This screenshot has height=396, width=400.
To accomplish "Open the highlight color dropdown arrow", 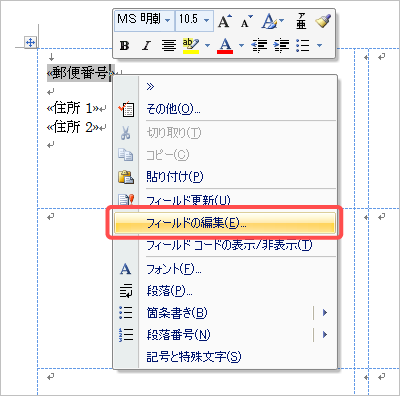I will 207,45.
